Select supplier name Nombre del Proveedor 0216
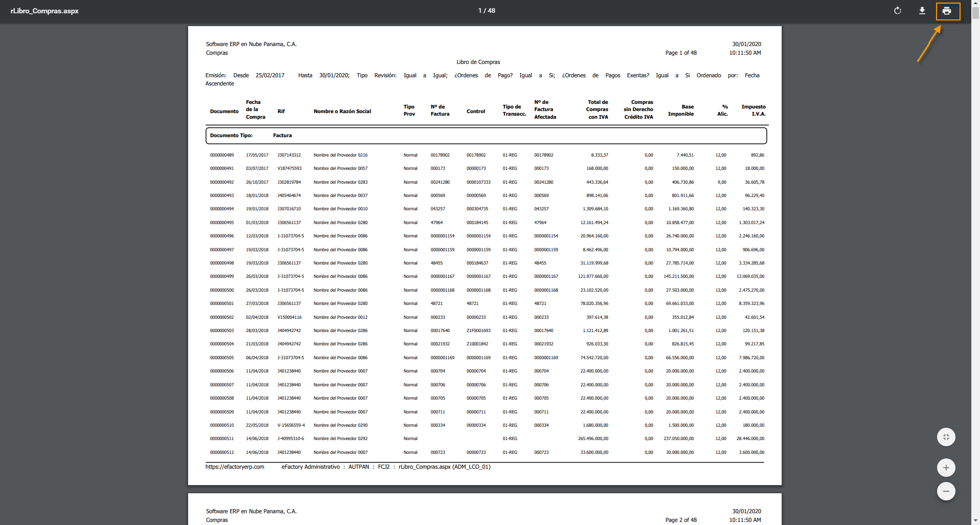This screenshot has width=980, height=525. coord(340,155)
